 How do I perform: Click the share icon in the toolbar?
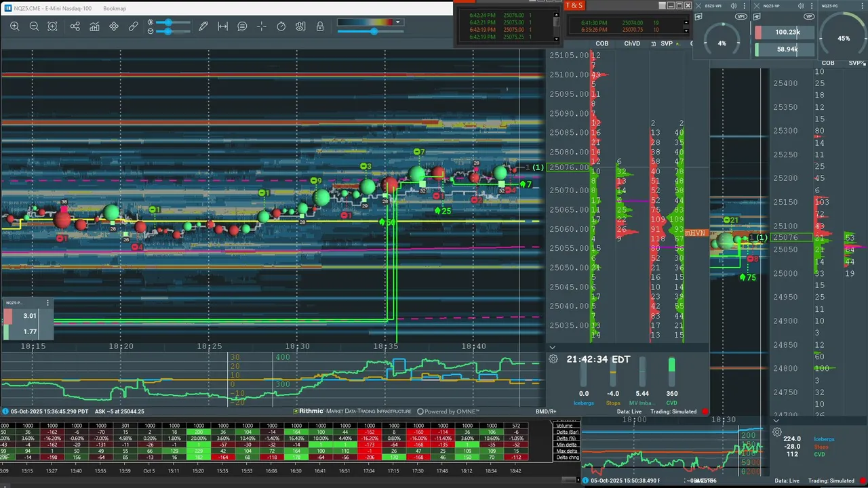coord(75,26)
